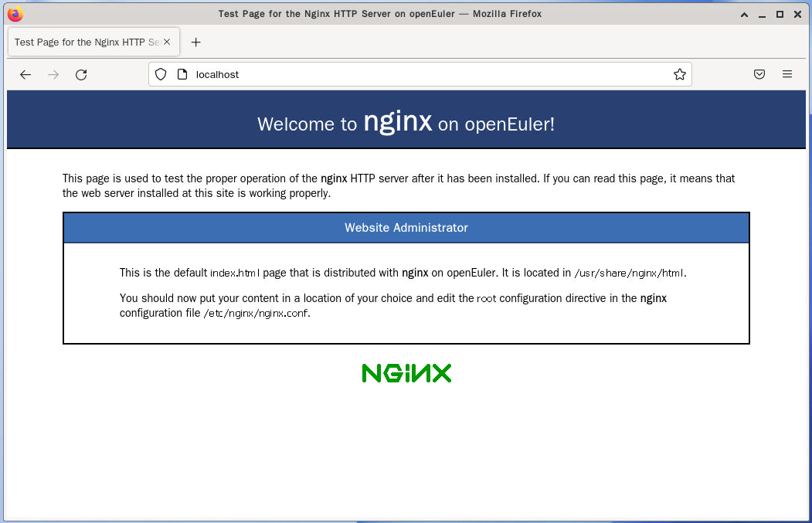Click the 'This page is used to test' paragraph

(x=399, y=186)
